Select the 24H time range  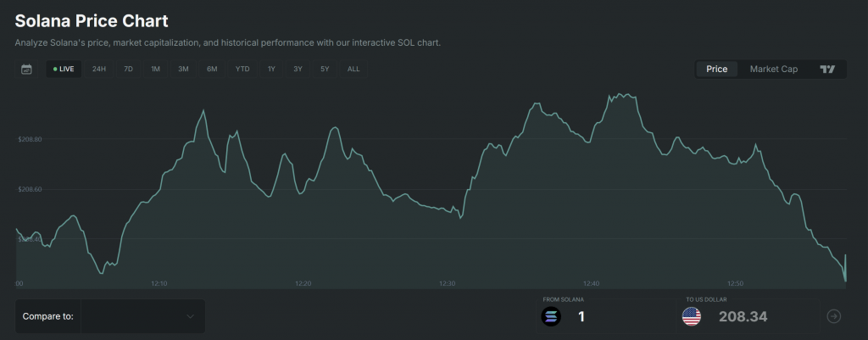pos(99,69)
